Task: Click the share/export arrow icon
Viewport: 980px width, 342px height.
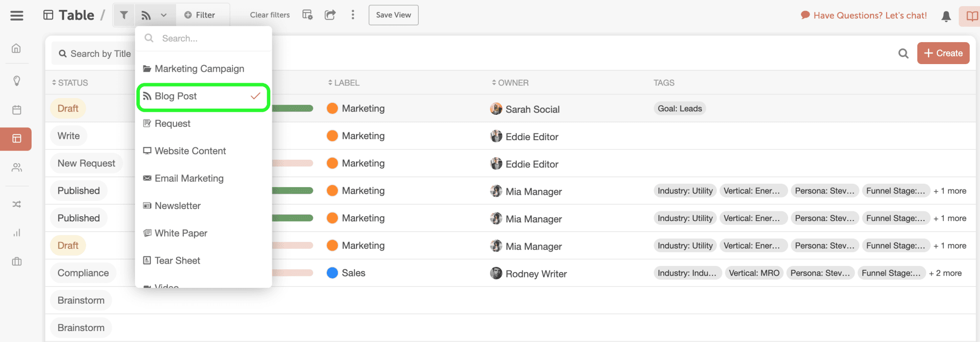Action: [330, 15]
